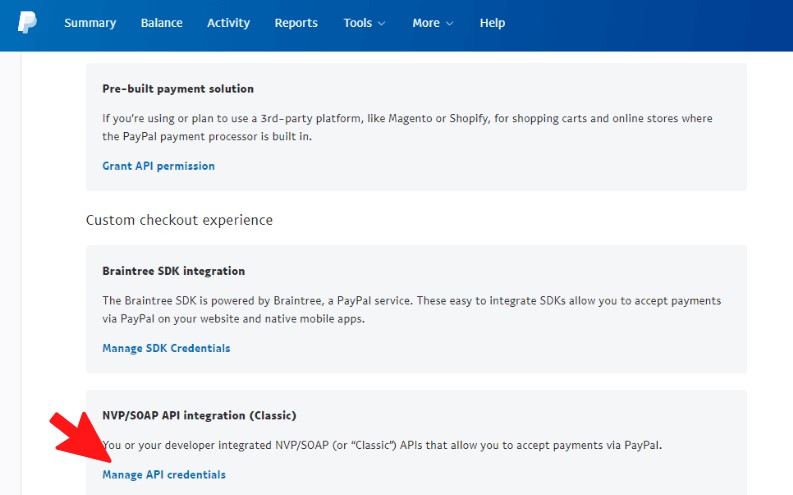
Task: Switch to the Activity section
Action: 228,23
